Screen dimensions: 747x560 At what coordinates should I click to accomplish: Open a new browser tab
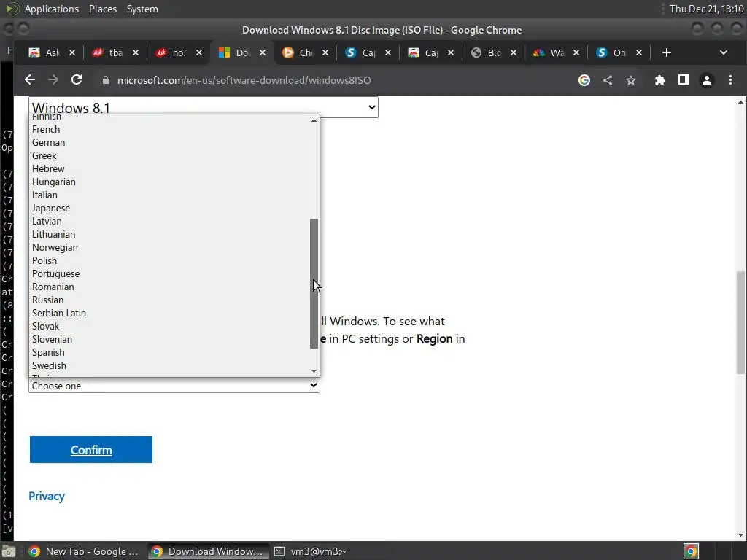667,52
